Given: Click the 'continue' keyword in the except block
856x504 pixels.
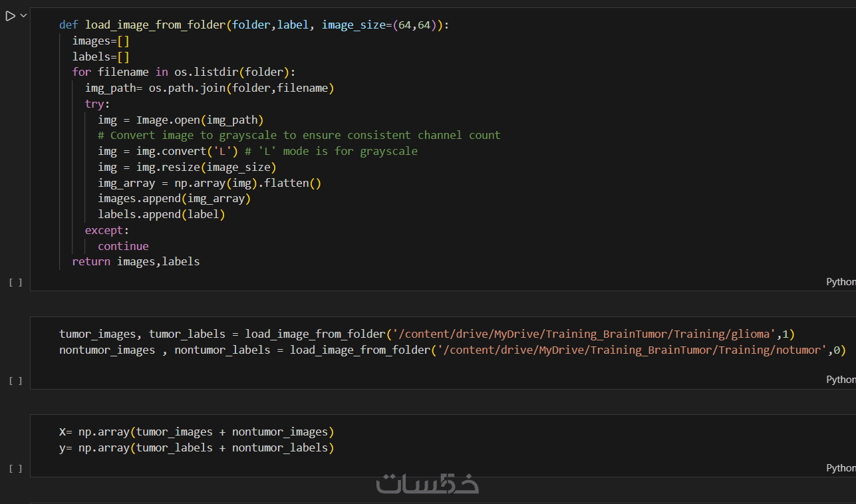Looking at the screenshot, I should tap(123, 246).
